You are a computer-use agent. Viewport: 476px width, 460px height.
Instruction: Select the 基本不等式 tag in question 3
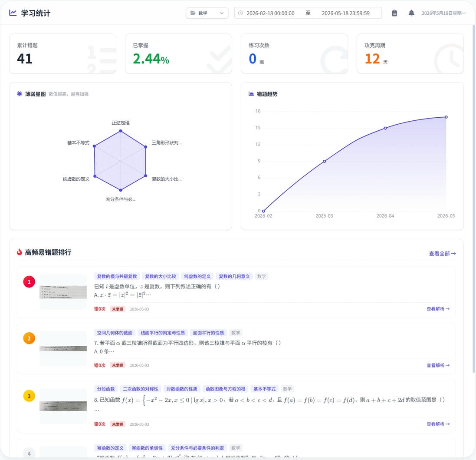click(x=264, y=389)
